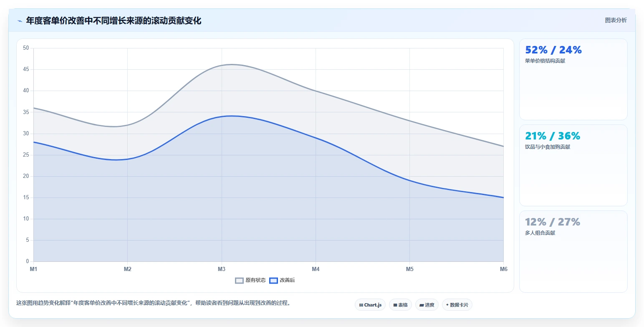Click the 45 y-axis label
This screenshot has height=327, width=644.
click(x=26, y=69)
